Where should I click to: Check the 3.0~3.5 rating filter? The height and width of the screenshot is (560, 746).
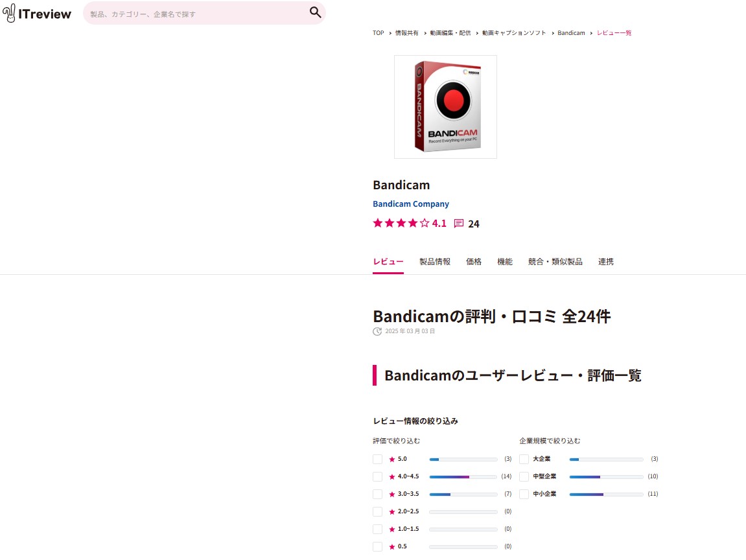tap(377, 495)
